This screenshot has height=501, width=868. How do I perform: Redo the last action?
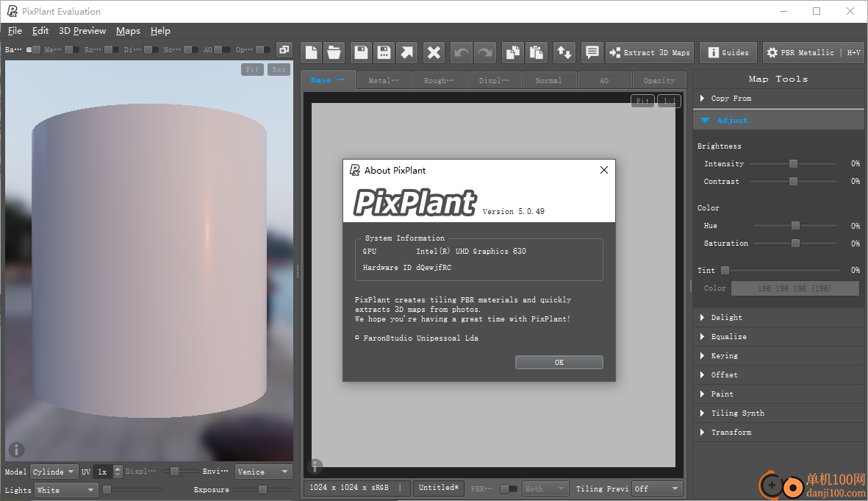(x=484, y=53)
